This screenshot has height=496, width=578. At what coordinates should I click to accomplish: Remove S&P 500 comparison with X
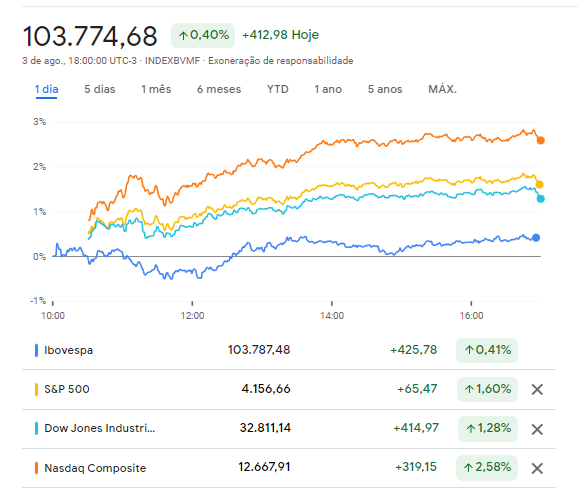click(x=537, y=389)
